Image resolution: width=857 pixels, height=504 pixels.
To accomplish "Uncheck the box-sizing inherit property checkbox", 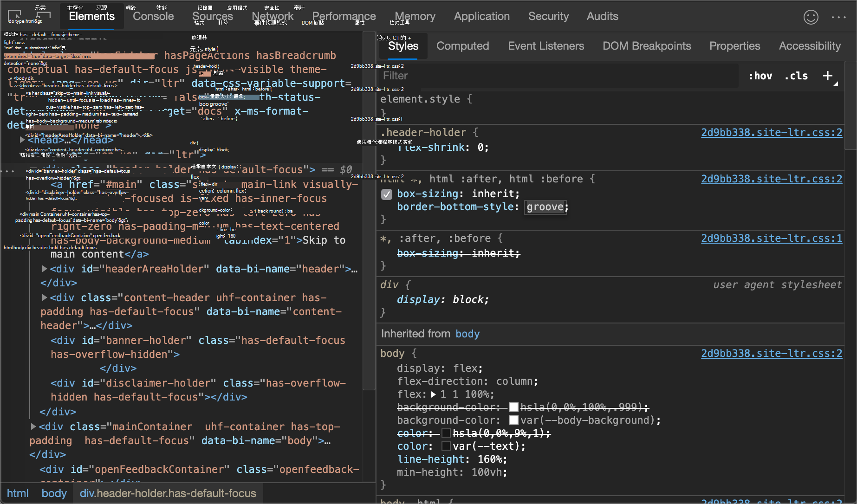I will [387, 194].
